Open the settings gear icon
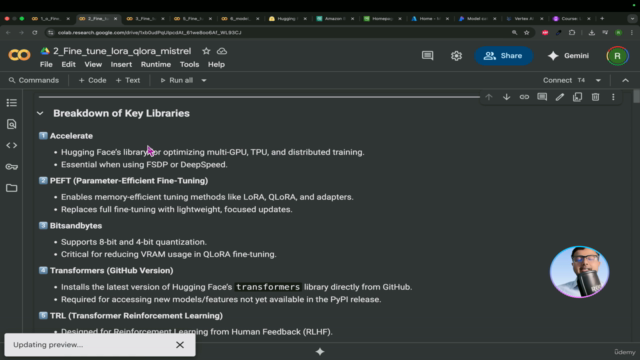Image resolution: width=640 pixels, height=360 pixels. tap(456, 56)
